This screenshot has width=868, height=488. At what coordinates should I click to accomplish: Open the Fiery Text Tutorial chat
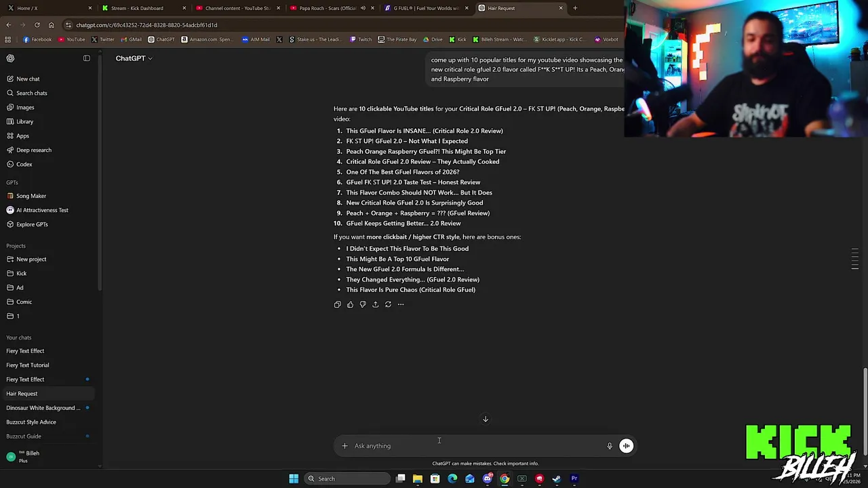pos(47,365)
